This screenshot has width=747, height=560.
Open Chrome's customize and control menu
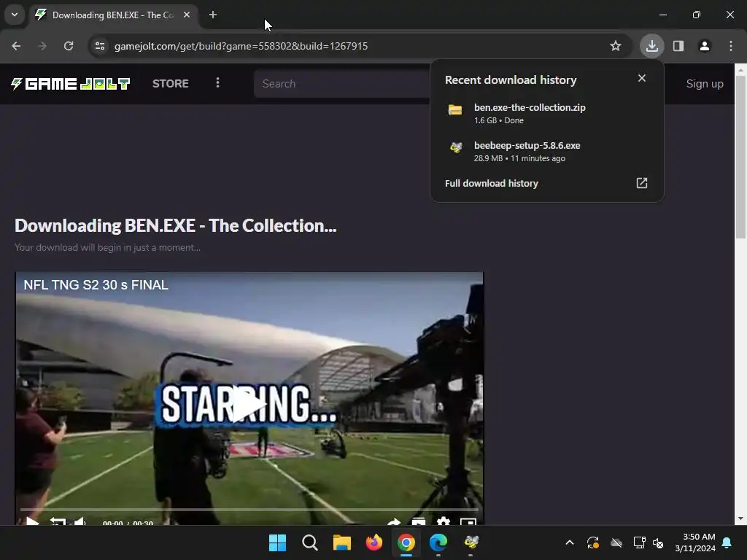(731, 46)
